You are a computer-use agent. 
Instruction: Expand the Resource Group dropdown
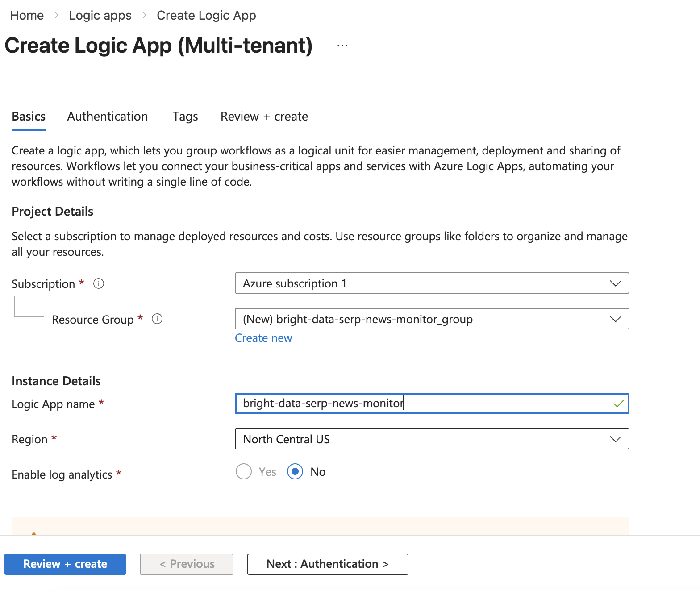[x=432, y=319]
